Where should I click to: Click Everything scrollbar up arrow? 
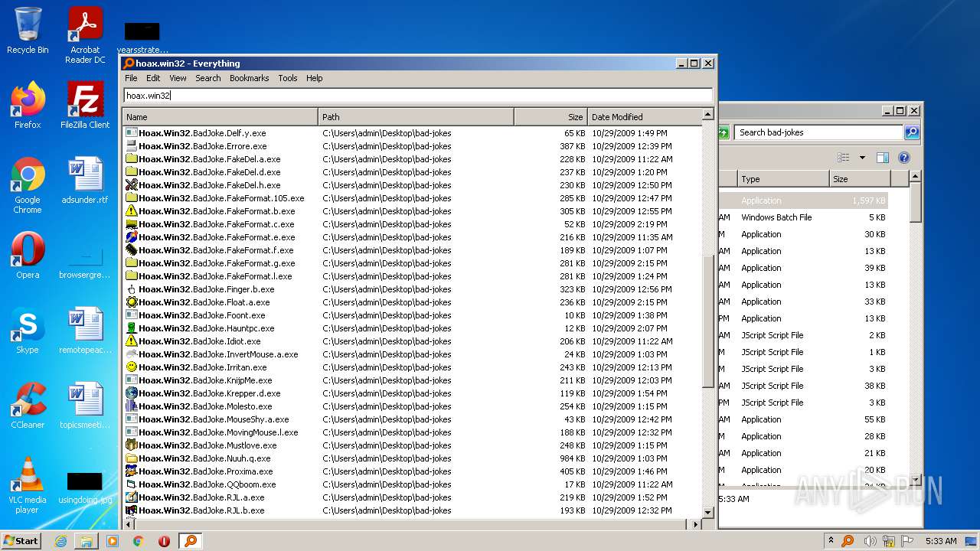[x=707, y=115]
